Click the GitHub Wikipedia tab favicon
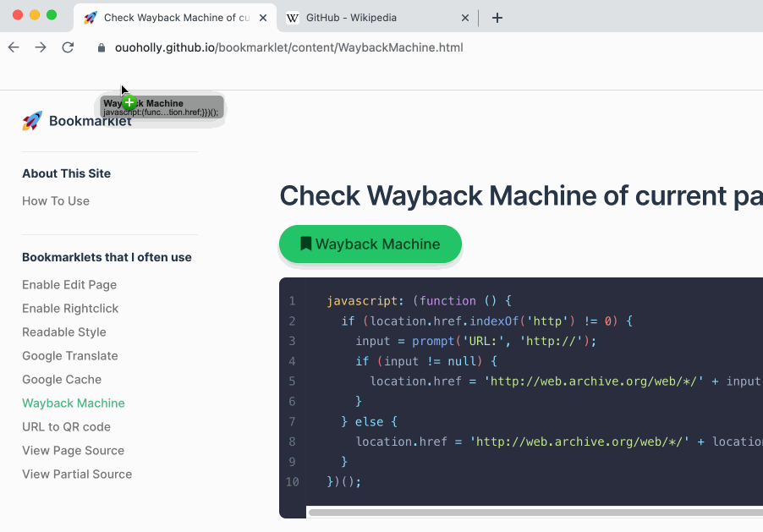Image resolution: width=763 pixels, height=532 pixels. coord(292,17)
